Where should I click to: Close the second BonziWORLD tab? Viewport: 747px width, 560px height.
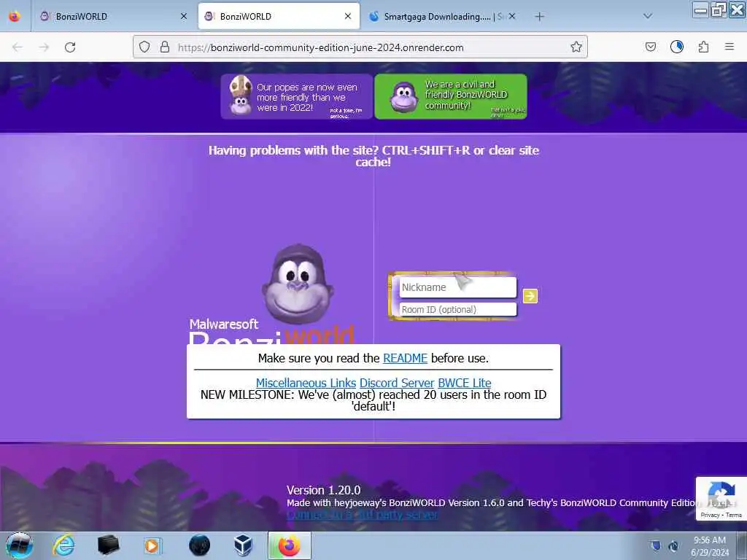[348, 16]
